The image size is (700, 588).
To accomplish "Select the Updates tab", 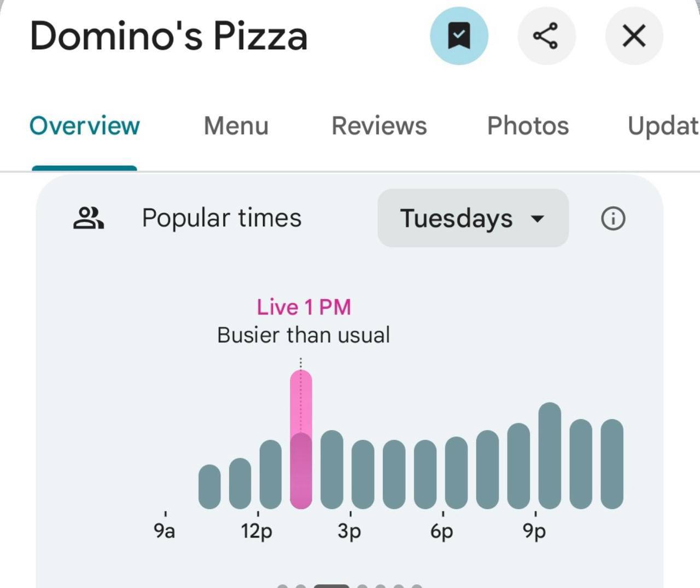I will tap(663, 126).
